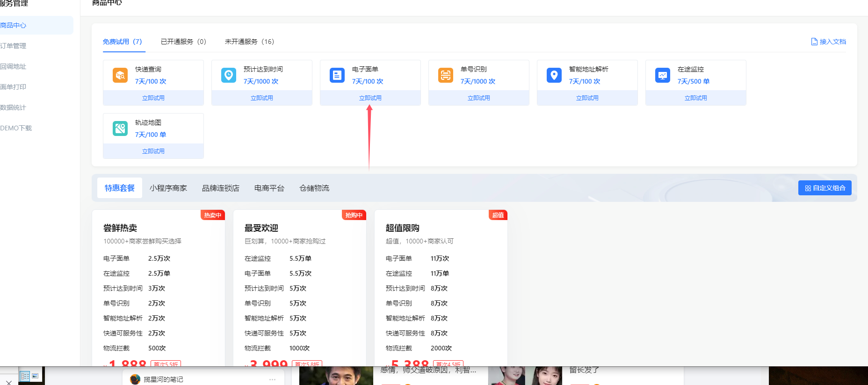The width and height of the screenshot is (868, 385).
Task: Open the ellipsis menu beside 揽星河的笔记
Action: tap(273, 379)
